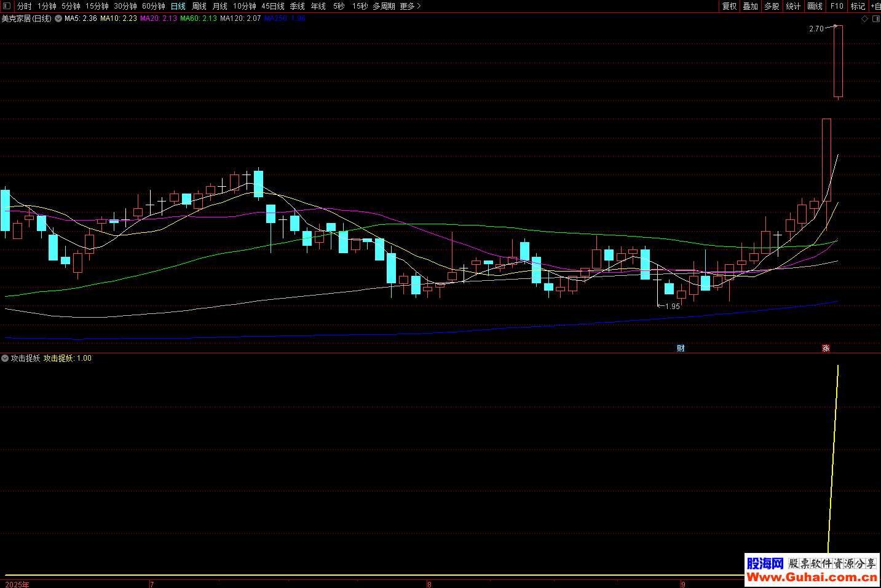
Task: Expand 更多 more periods menu
Action: click(x=410, y=6)
